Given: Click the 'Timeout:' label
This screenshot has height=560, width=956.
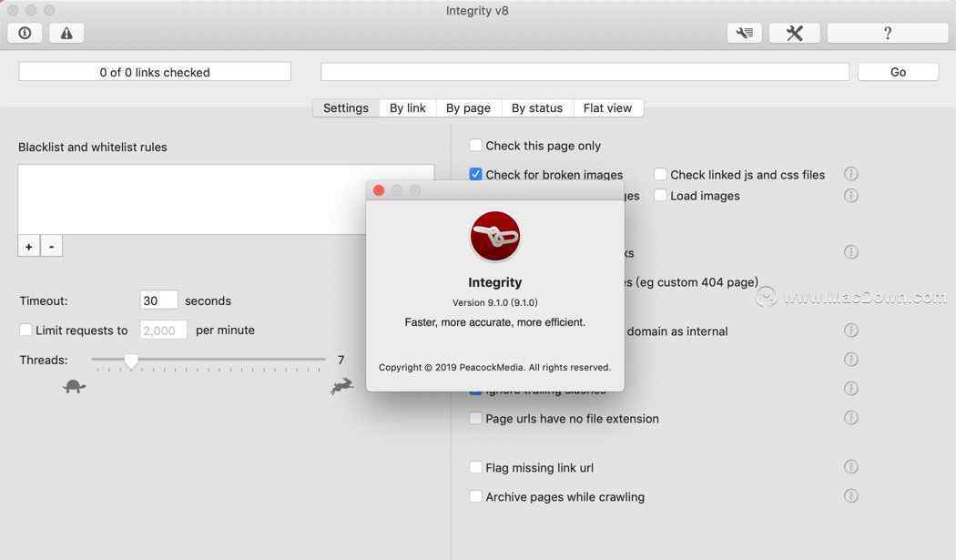Looking at the screenshot, I should point(44,300).
